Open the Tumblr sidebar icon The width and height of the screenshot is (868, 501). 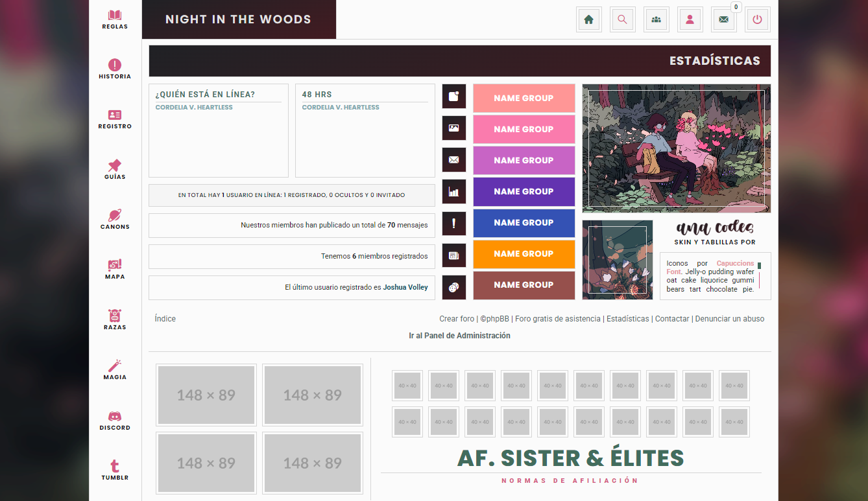115,466
